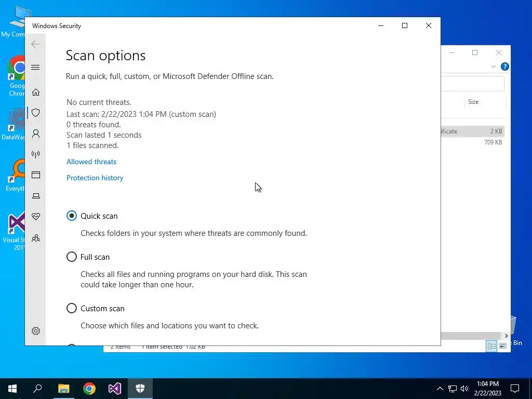Open Account protection person icon
Image resolution: width=532 pixels, height=399 pixels.
point(36,134)
